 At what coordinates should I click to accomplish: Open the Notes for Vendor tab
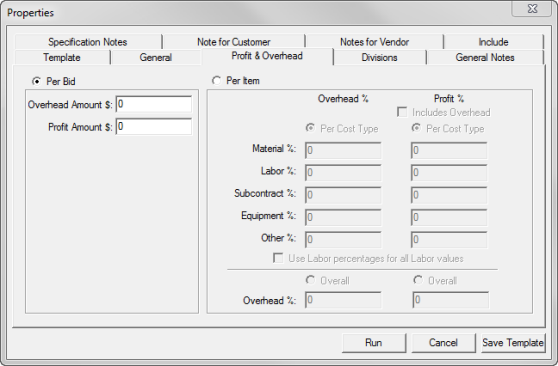(374, 42)
